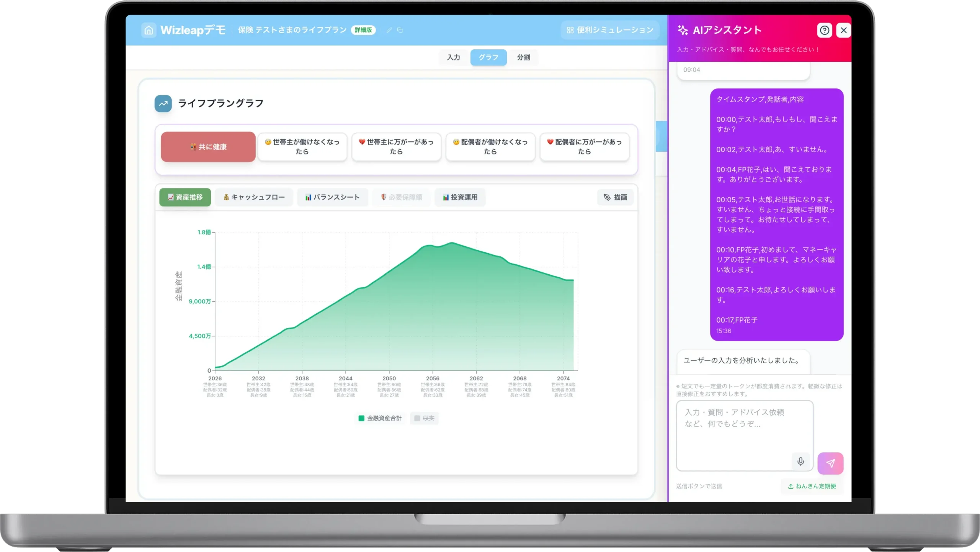This screenshot has width=980, height=552.
Task: Click the paper plane send button
Action: tap(830, 464)
